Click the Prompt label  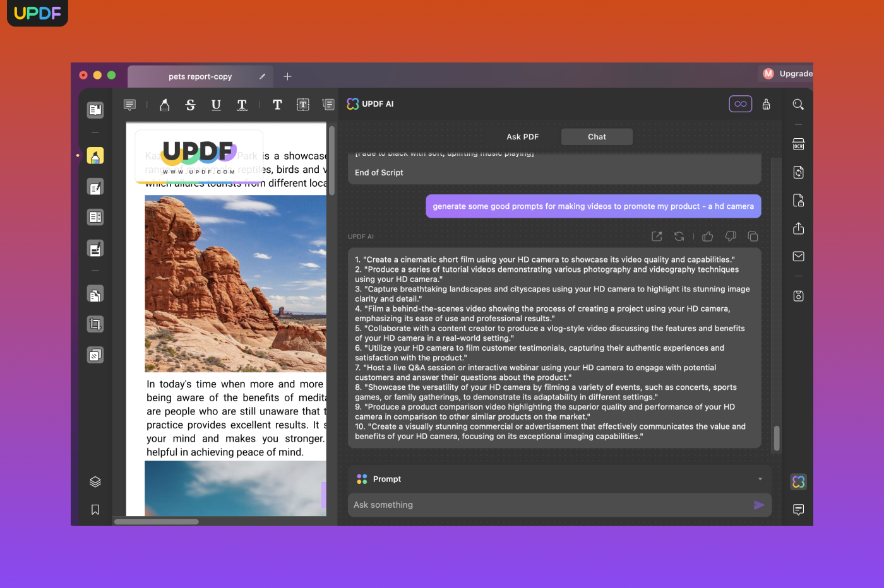pyautogui.click(x=387, y=479)
